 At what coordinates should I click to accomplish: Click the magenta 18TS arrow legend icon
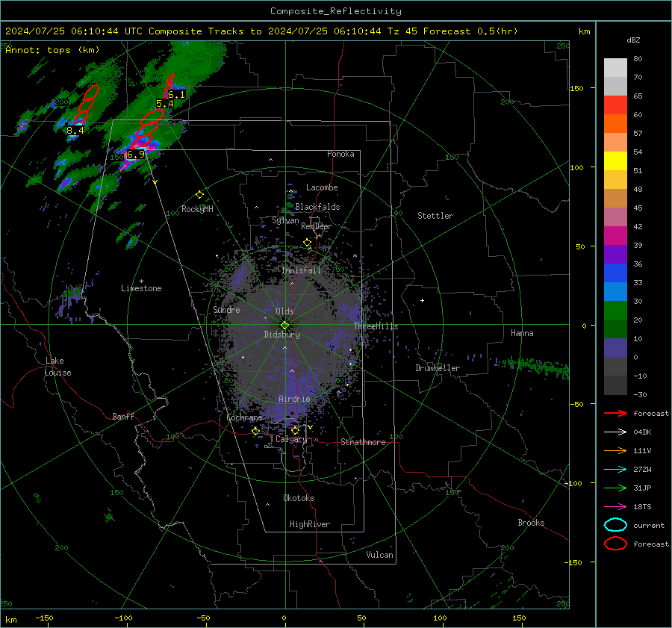pos(615,507)
